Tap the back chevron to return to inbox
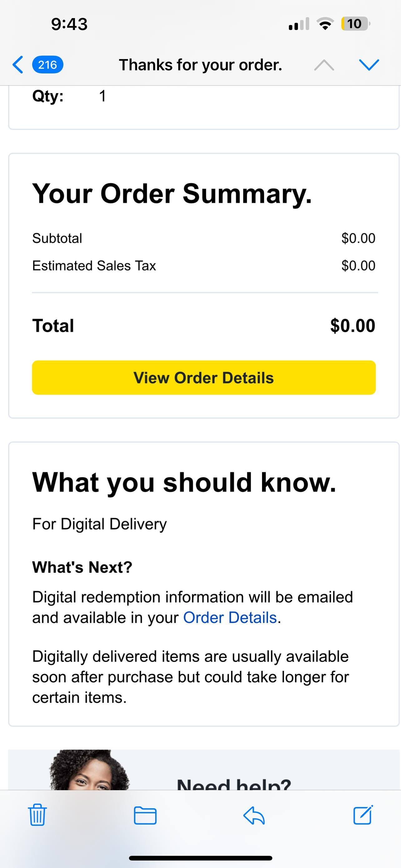The height and width of the screenshot is (868, 401). pos(18,64)
